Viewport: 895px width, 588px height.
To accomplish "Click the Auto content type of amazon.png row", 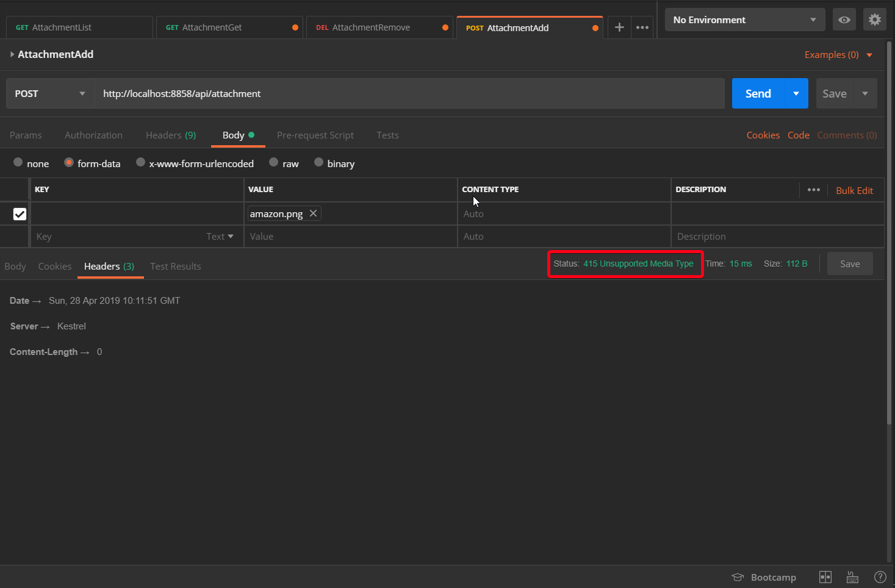I will (564, 213).
